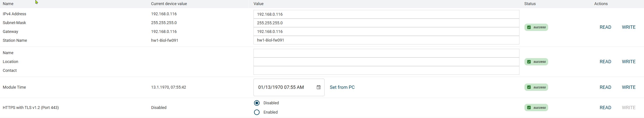Click WRITE for Module Time row
The image size is (644, 118).
[629, 87]
